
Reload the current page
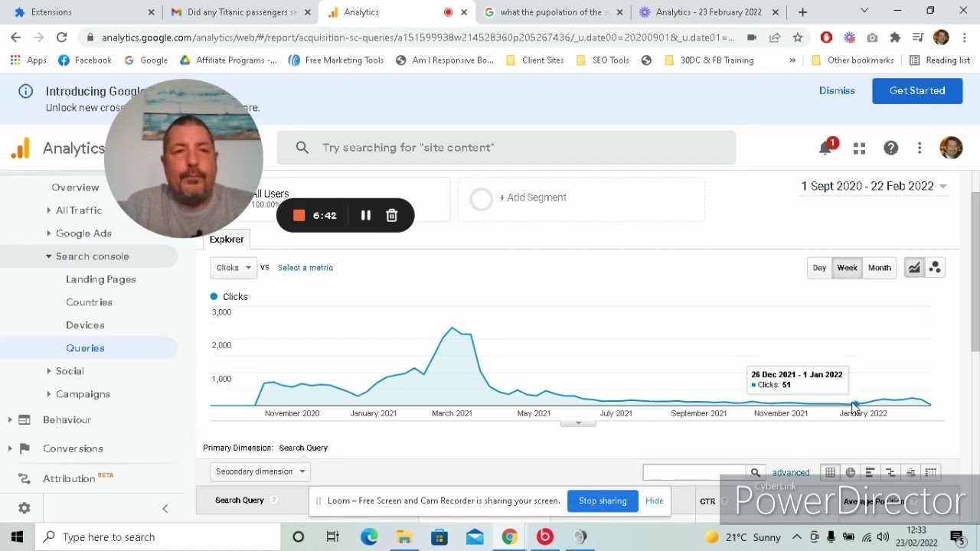coord(62,37)
